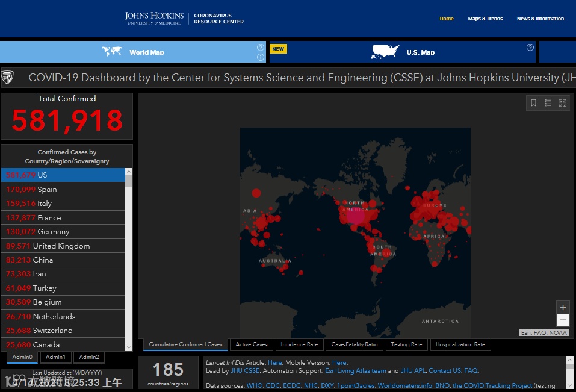
Task: Select the Admin0 tab
Action: [22, 357]
